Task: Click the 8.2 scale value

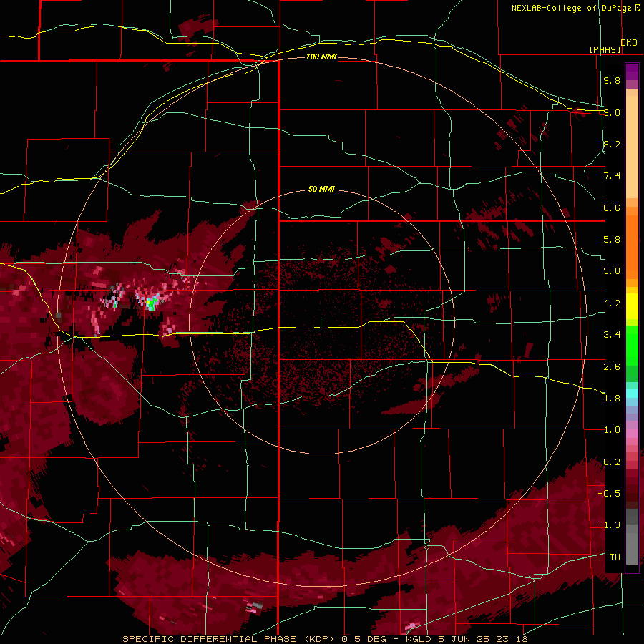Action: (x=612, y=144)
